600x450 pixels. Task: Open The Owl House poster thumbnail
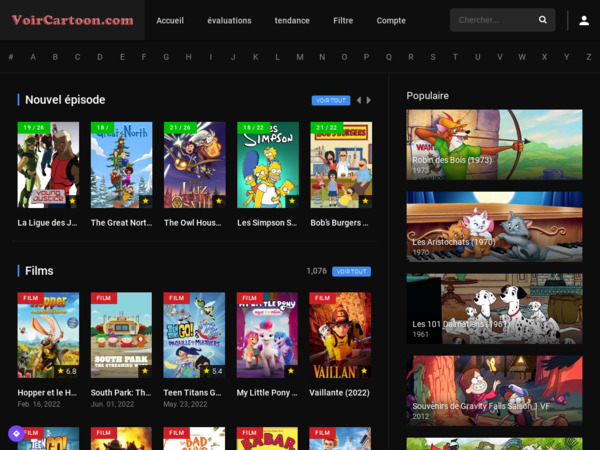pyautogui.click(x=194, y=165)
